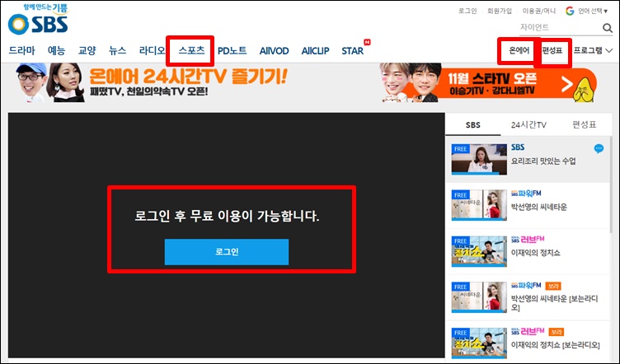Expand the 프로그램 dropdown chevron
Image resolution: width=620 pixels, height=364 pixels.
click(x=609, y=50)
